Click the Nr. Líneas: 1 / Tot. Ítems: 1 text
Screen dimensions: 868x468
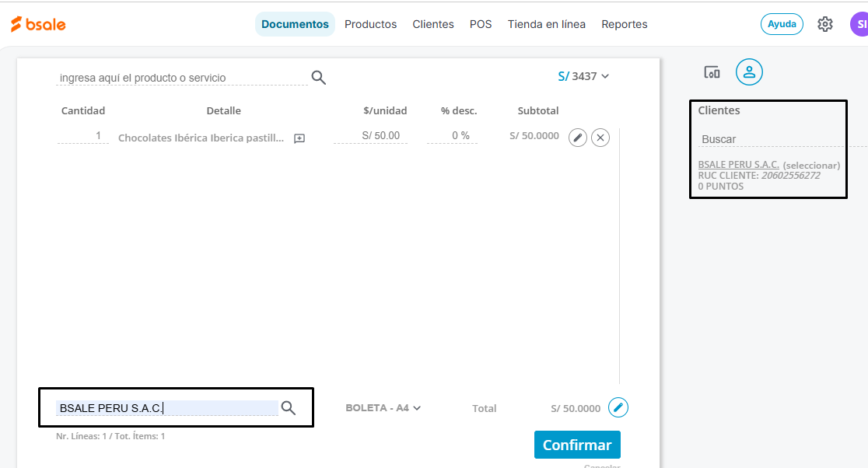(x=110, y=436)
